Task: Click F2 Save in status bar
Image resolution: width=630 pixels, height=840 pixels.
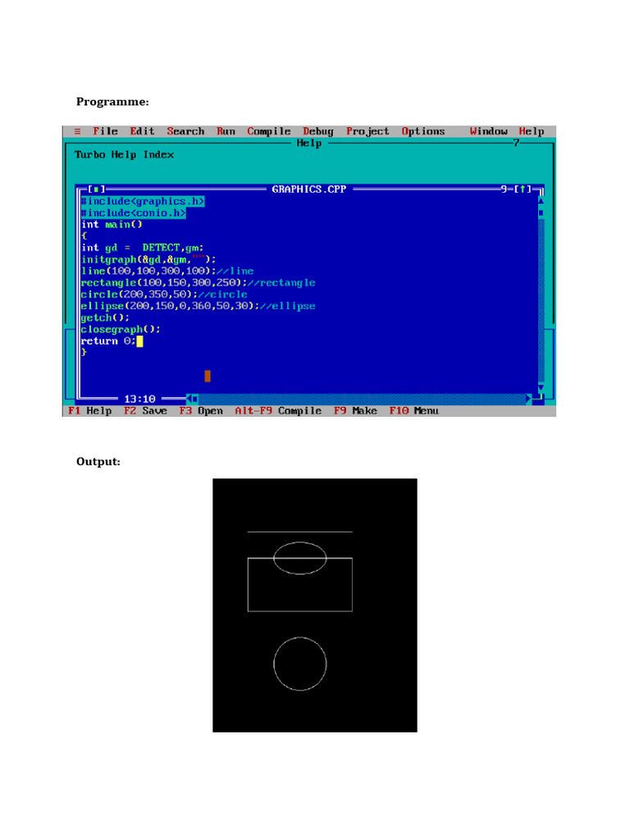Action: pos(145,411)
